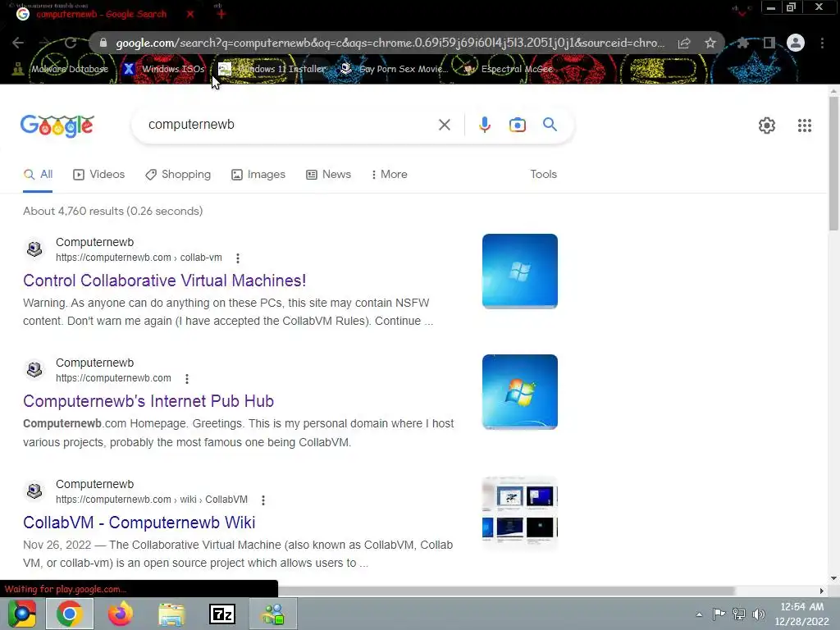This screenshot has width=840, height=630.
Task: Clear the search query with the X
Action: [444, 125]
